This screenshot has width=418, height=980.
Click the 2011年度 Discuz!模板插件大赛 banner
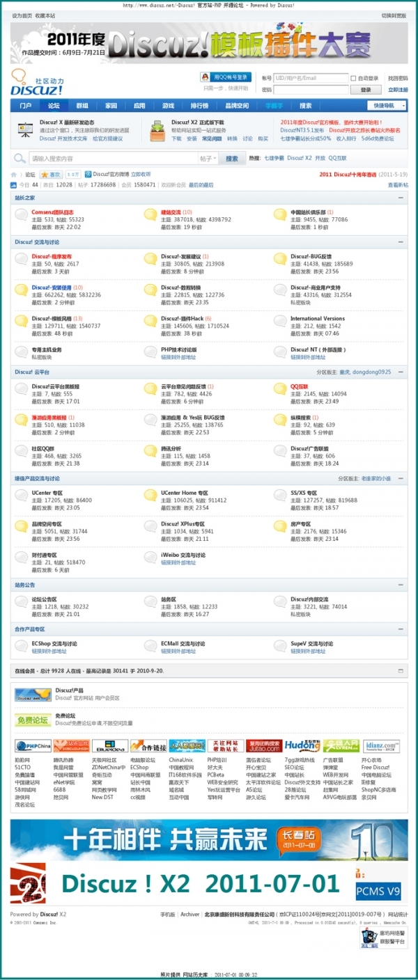(x=209, y=42)
